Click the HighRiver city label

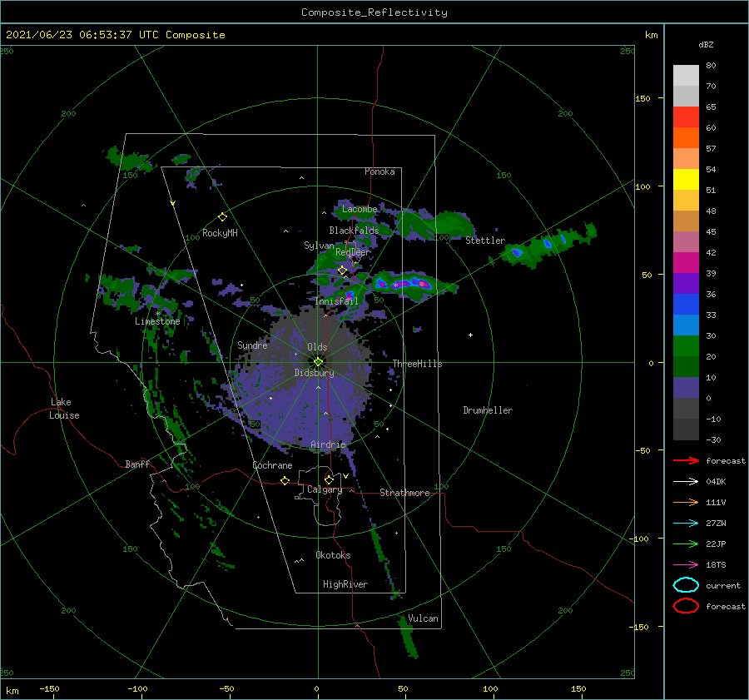[x=345, y=584]
